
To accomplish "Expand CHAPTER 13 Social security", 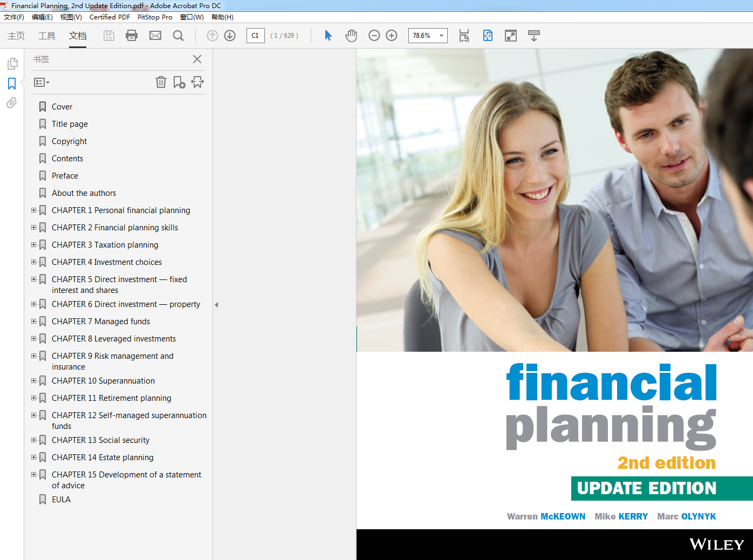I will click(33, 440).
